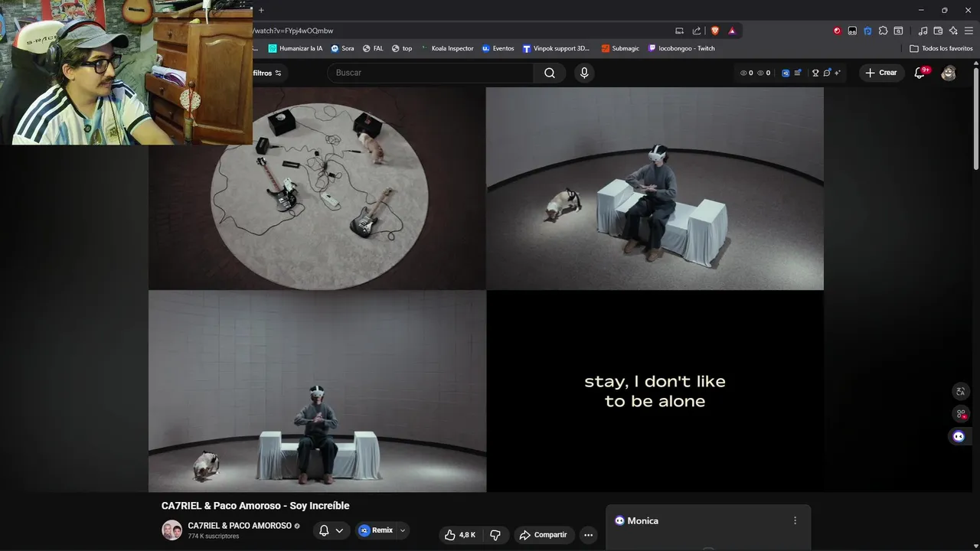Image resolution: width=980 pixels, height=551 pixels.
Task: Click the channel avatar thumbnail
Action: point(171,530)
